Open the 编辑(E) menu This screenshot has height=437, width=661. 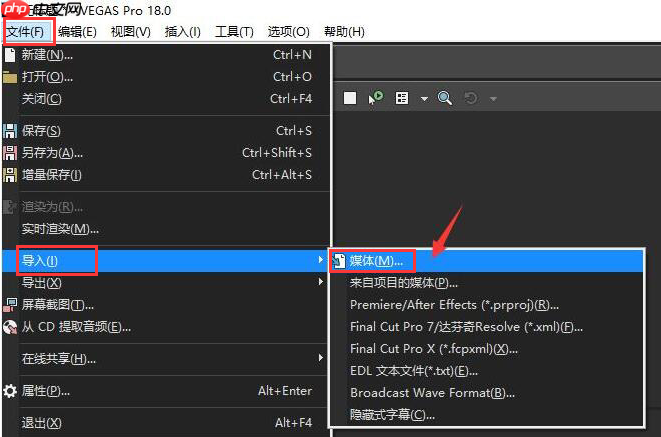pos(77,32)
